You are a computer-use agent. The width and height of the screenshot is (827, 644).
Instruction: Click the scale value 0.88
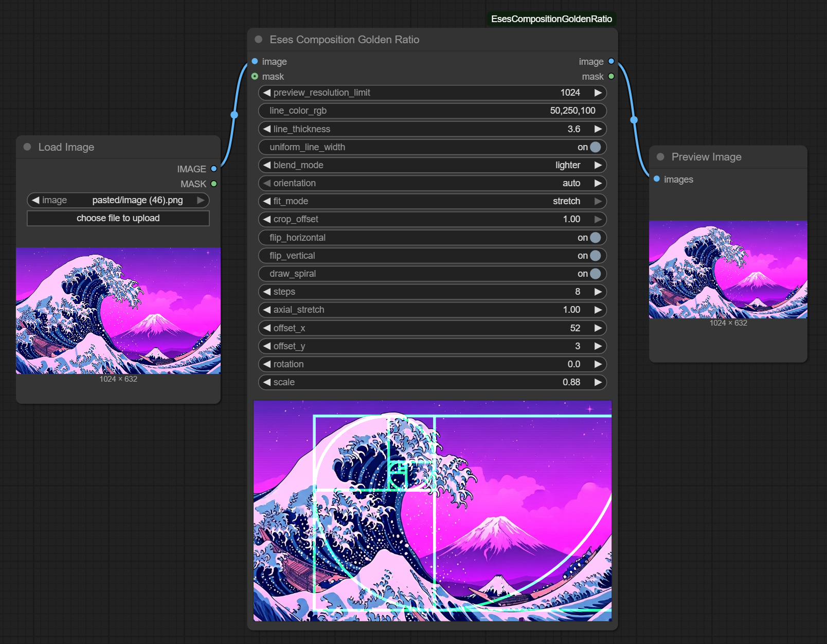pos(571,382)
